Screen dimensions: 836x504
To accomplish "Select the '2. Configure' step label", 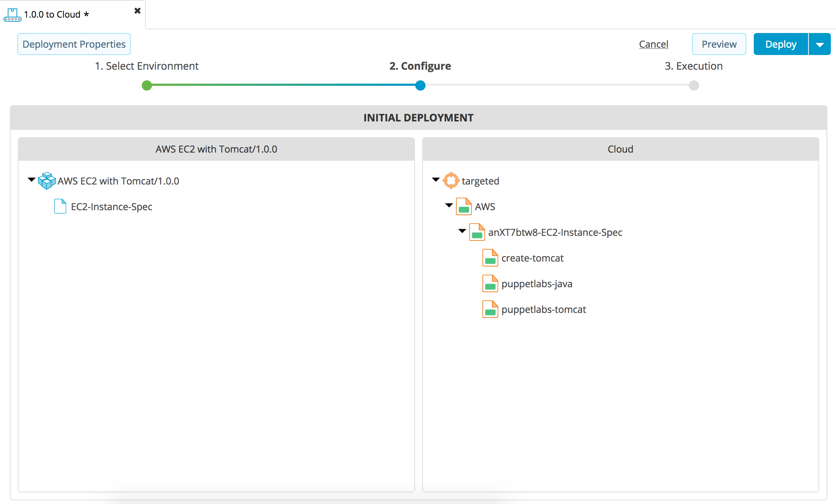I will [x=420, y=66].
